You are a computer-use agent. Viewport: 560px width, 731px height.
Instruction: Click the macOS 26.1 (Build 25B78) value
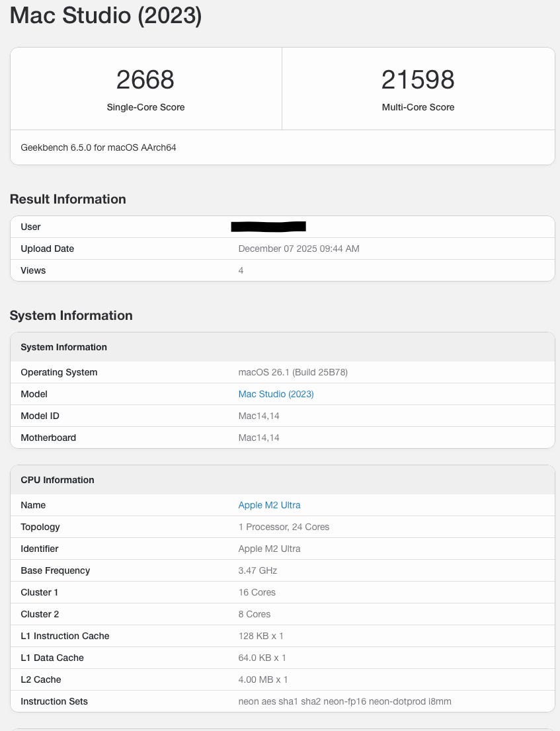(x=293, y=372)
